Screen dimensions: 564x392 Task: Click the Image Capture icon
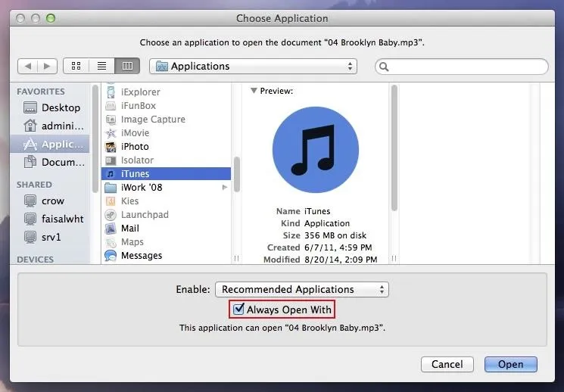(x=111, y=120)
